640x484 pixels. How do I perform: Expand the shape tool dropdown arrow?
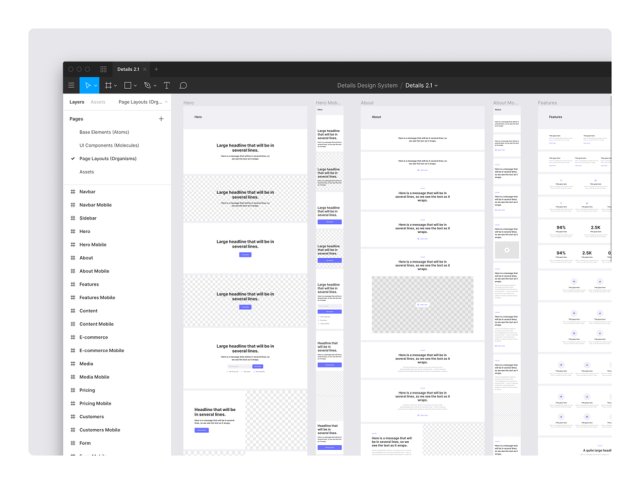pyautogui.click(x=135, y=86)
